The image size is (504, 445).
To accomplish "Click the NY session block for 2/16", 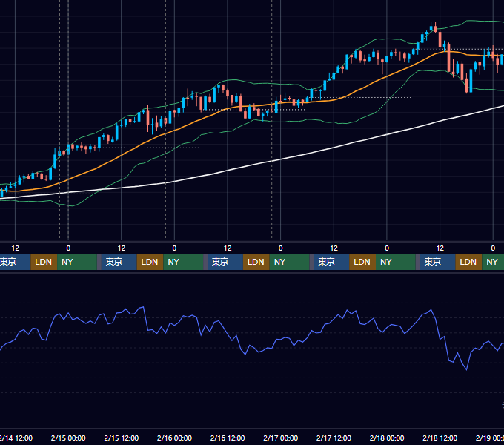I will pyautogui.click(x=289, y=262).
